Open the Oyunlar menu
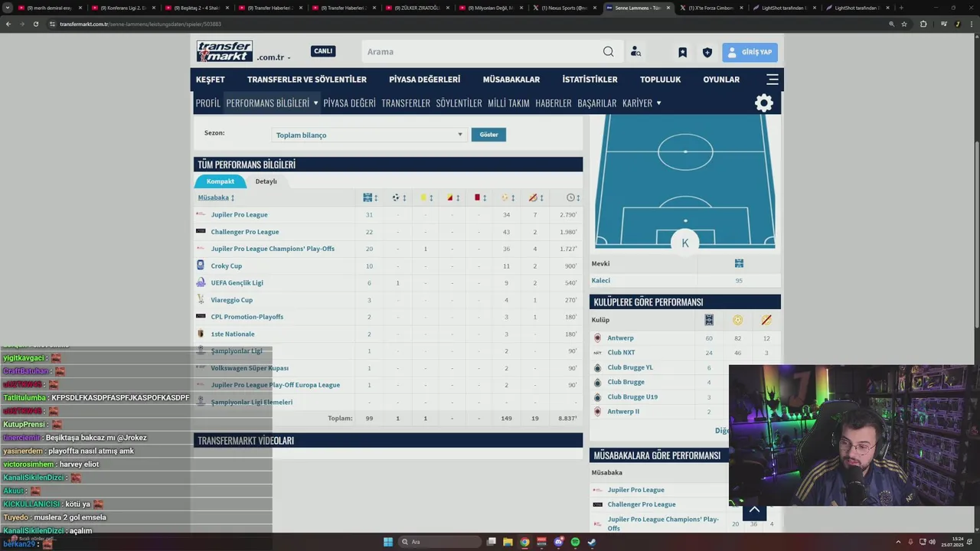Screen dimensions: 980x551 pos(721,80)
